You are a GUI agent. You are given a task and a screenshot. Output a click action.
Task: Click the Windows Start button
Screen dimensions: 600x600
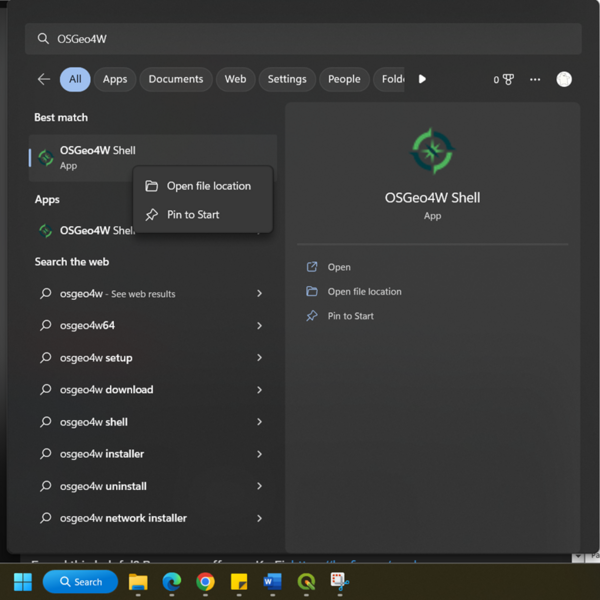[22, 582]
